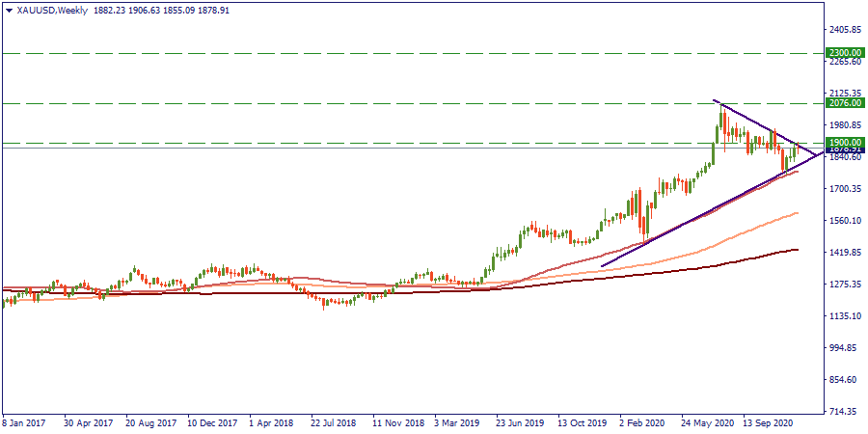
Task: Click the 1419.85 value on price scale
Action: [841, 253]
